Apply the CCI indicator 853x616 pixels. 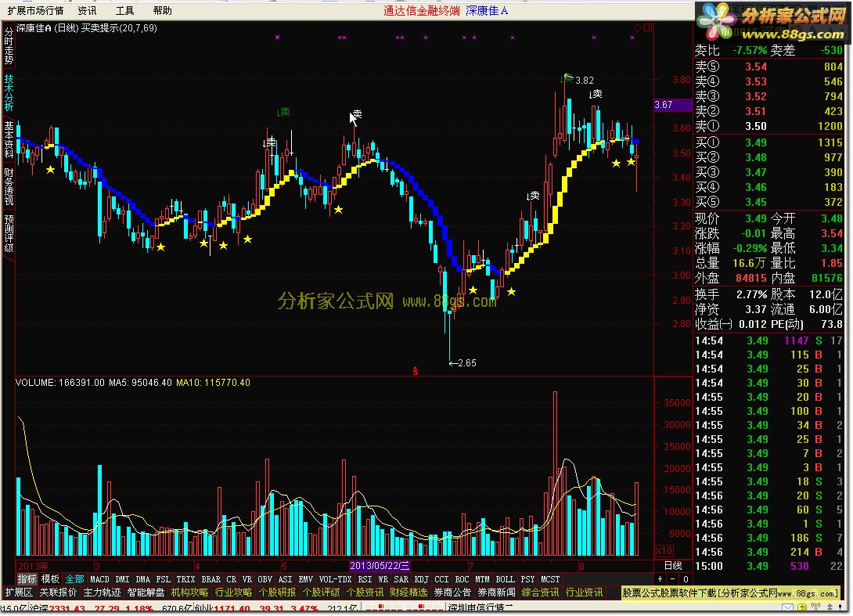(441, 579)
